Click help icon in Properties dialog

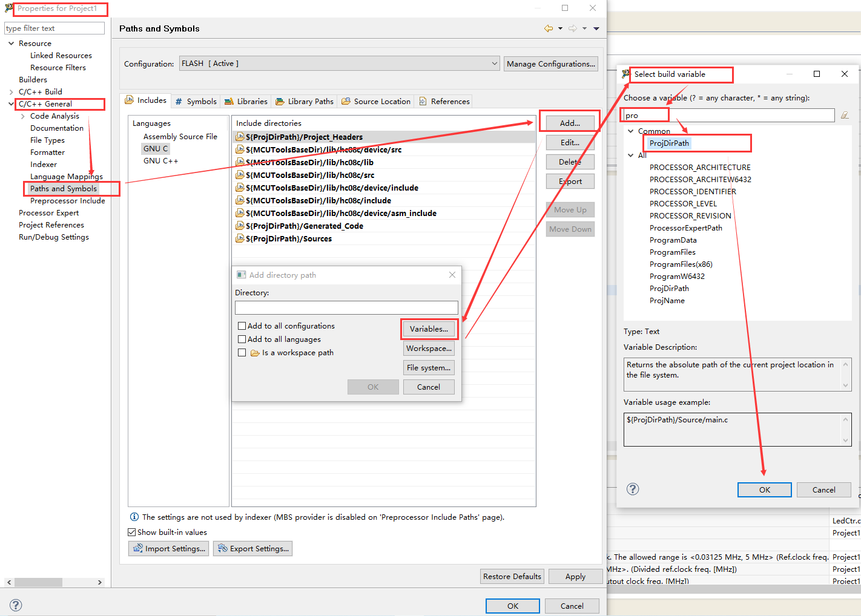click(16, 605)
